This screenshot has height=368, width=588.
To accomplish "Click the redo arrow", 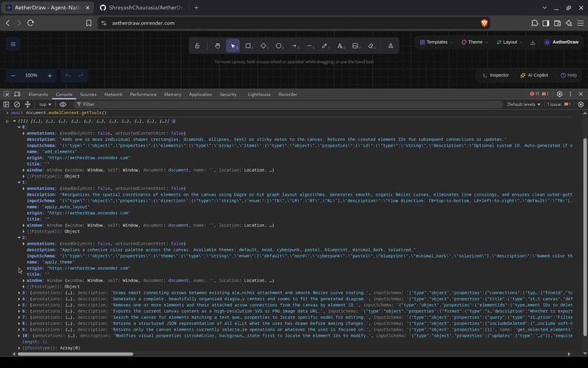I will 81,75.
